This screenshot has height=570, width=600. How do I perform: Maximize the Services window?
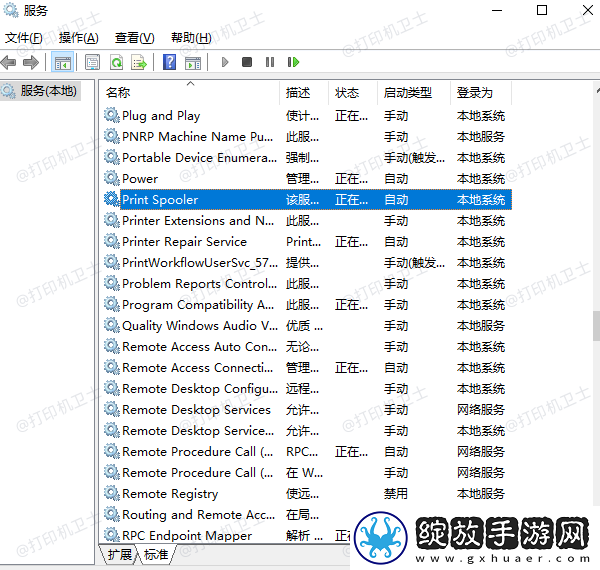[542, 10]
